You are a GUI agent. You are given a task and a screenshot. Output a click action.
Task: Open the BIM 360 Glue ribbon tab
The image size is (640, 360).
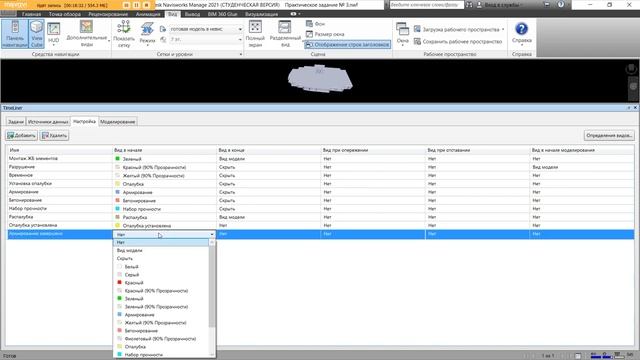point(222,14)
